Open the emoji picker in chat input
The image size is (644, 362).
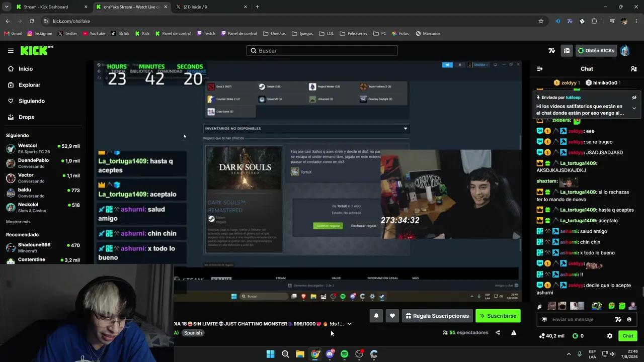point(629,319)
